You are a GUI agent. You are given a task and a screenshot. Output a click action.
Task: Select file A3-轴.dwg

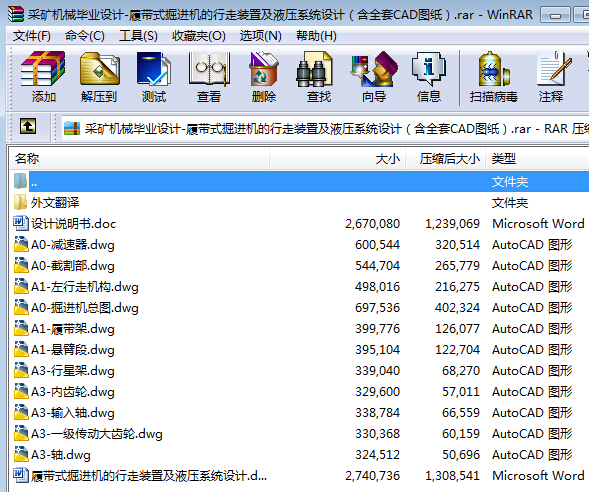(60, 455)
